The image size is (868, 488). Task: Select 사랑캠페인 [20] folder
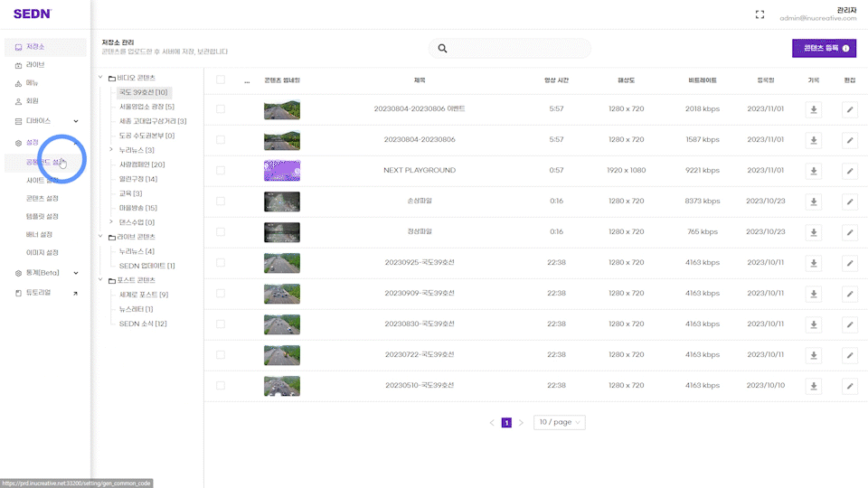coord(142,164)
